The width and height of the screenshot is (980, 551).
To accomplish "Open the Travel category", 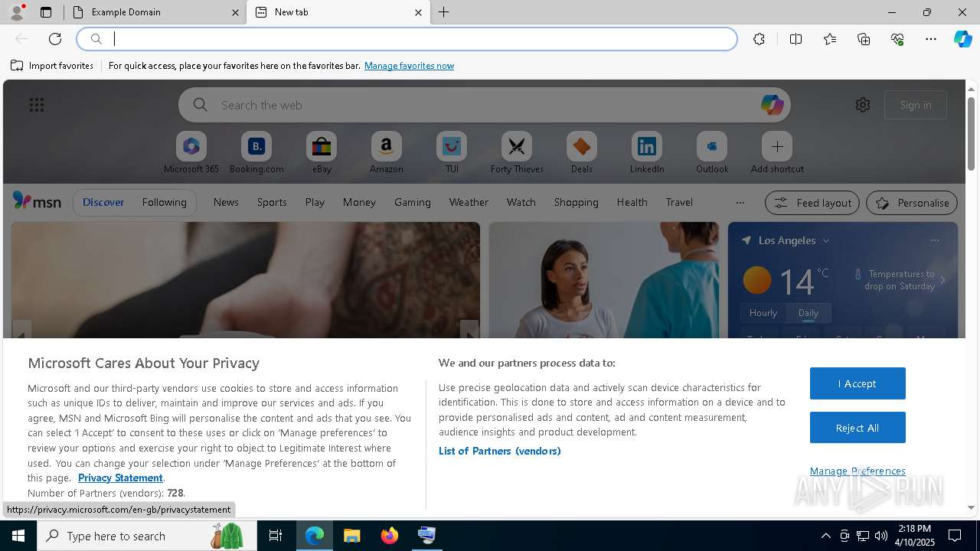I will [x=679, y=202].
